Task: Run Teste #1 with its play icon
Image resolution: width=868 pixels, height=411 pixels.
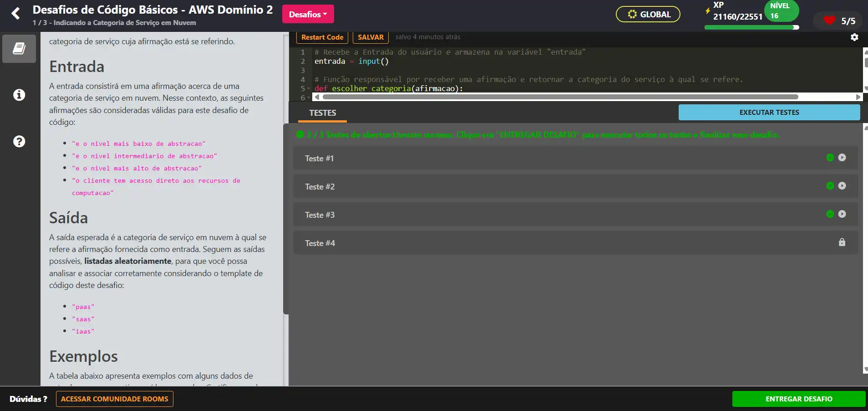Action: tap(842, 158)
